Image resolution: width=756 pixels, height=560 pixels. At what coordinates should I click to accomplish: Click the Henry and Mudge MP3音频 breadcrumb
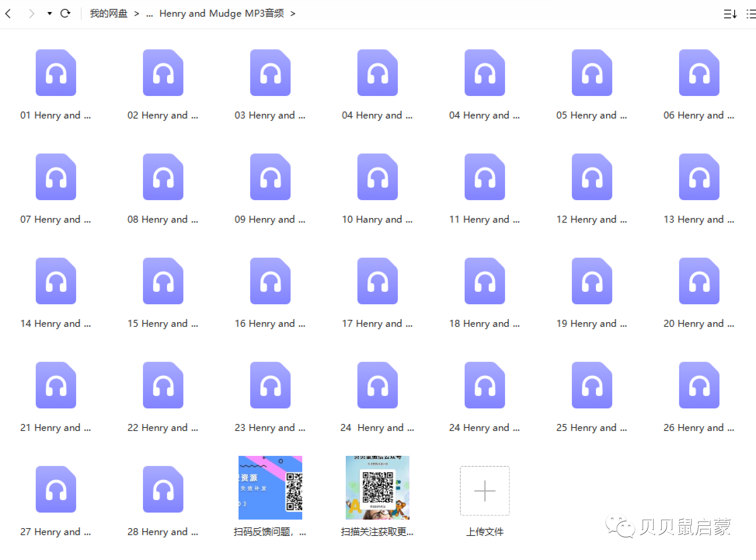coord(221,14)
